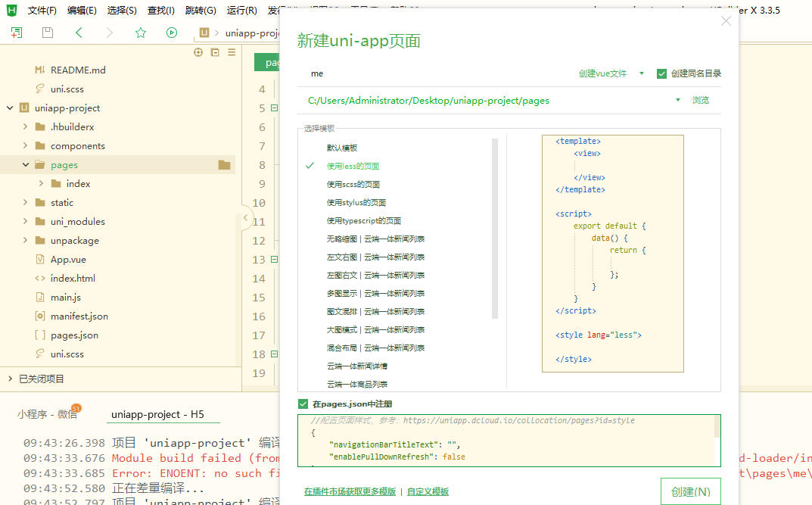
Task: Click the folder icon on the pages row
Action: point(224,165)
